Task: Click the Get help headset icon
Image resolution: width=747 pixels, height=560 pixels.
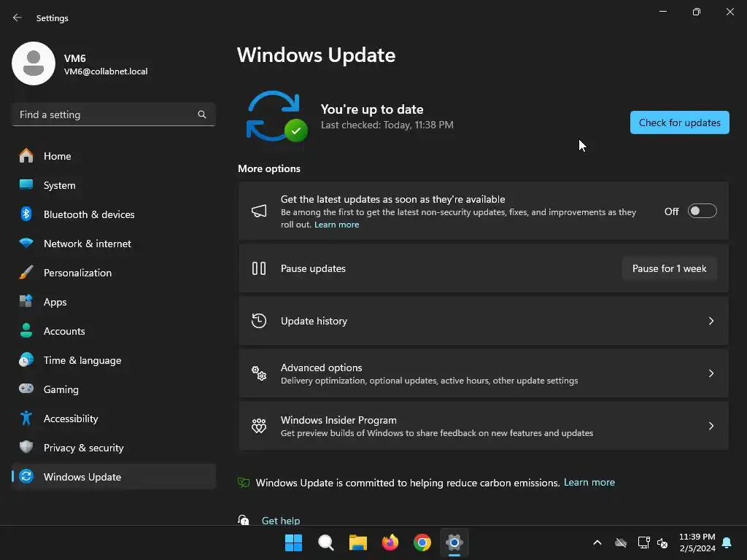Action: [x=244, y=519]
